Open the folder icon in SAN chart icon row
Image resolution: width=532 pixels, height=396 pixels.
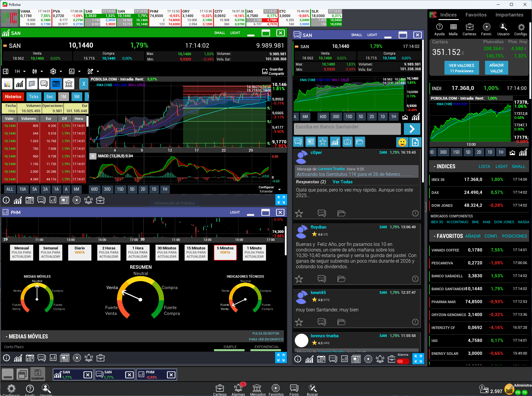pyautogui.click(x=32, y=84)
